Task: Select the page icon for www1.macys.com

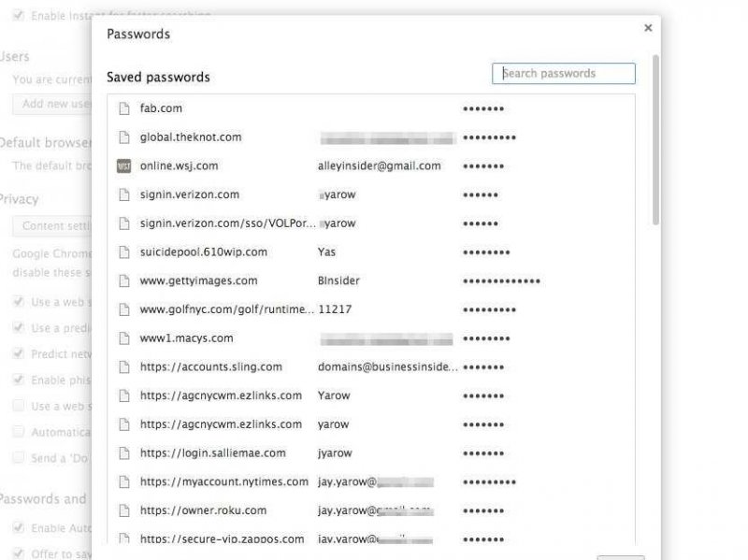Action: click(x=123, y=338)
